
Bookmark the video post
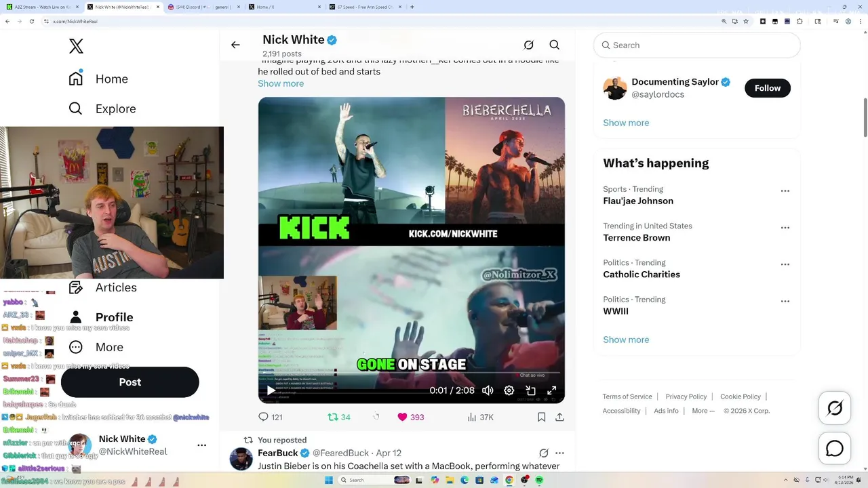pyautogui.click(x=541, y=418)
